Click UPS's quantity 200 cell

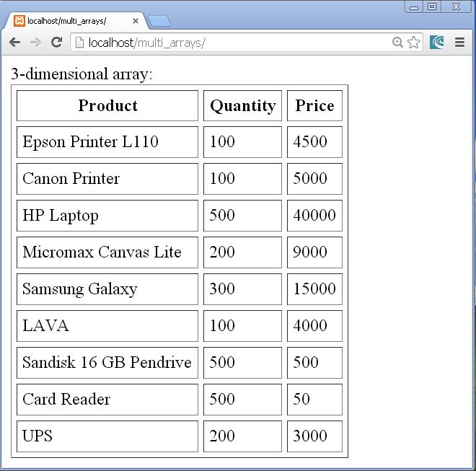pos(242,436)
